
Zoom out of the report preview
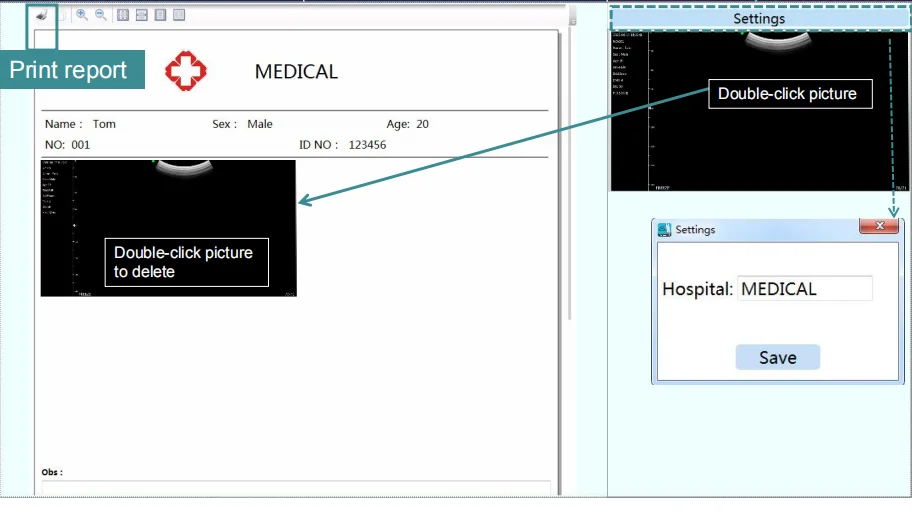click(x=101, y=15)
